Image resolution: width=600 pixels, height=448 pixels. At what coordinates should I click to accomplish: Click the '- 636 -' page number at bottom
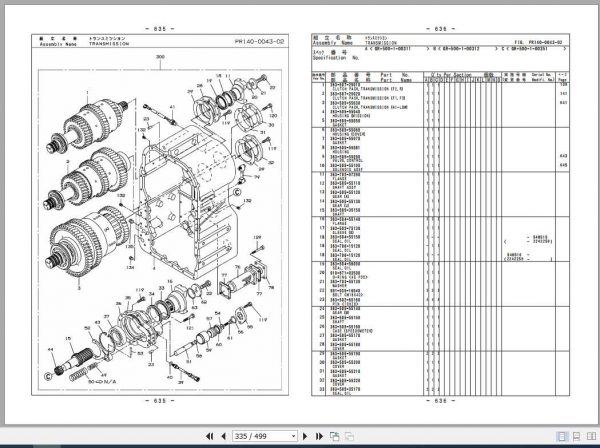440,401
